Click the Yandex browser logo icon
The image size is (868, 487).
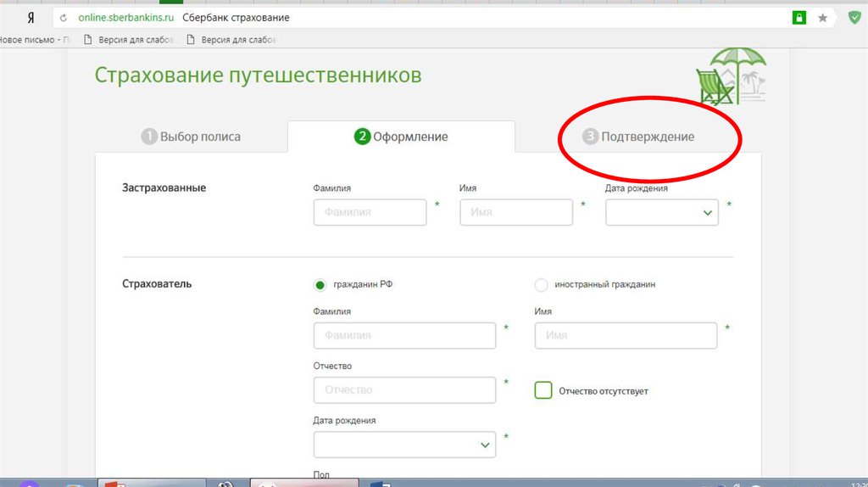pos(31,18)
